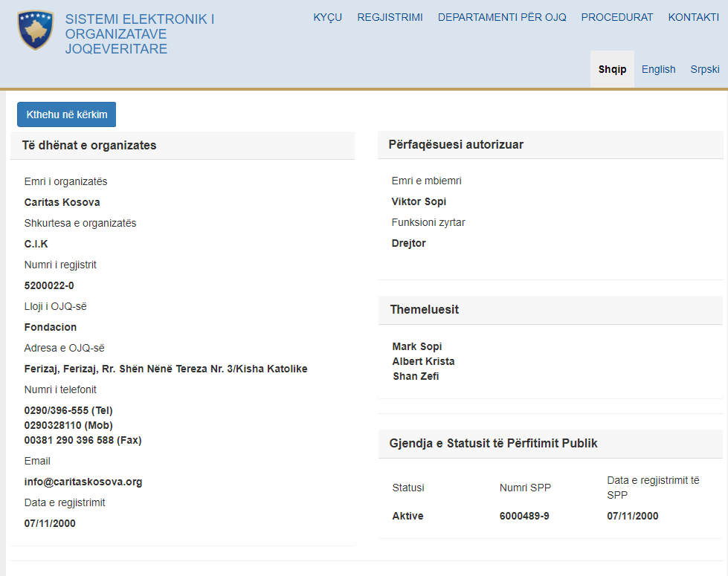Image resolution: width=728 pixels, height=576 pixels.
Task: Click founder name Albert Krista
Action: click(x=423, y=361)
